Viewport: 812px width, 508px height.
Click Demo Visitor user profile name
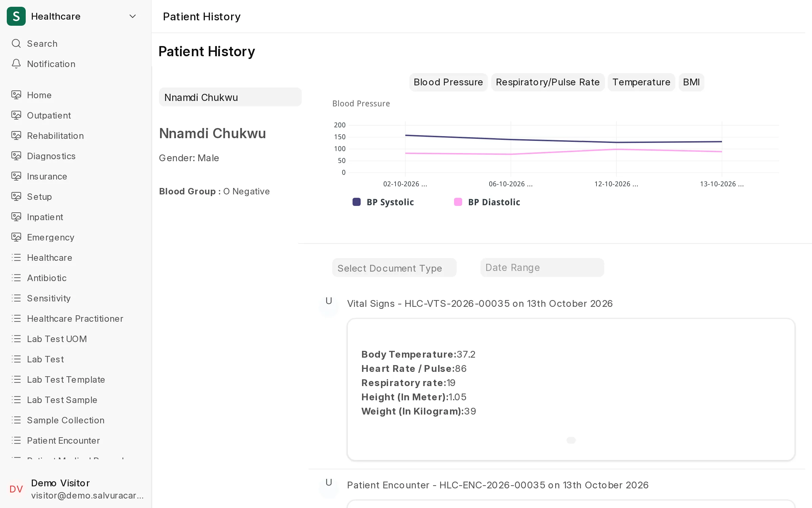[61, 483]
